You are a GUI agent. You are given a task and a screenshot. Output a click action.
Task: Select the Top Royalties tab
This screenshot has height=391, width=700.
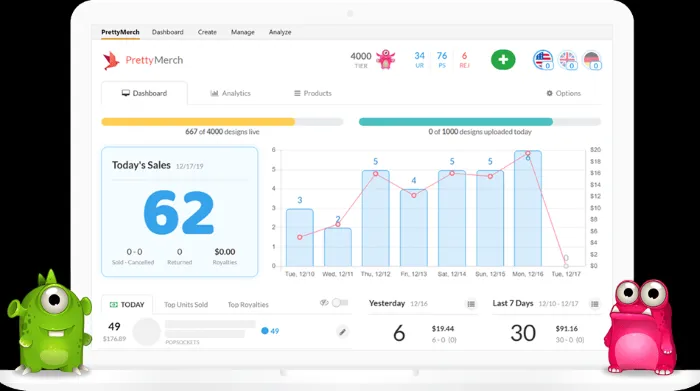point(248,305)
